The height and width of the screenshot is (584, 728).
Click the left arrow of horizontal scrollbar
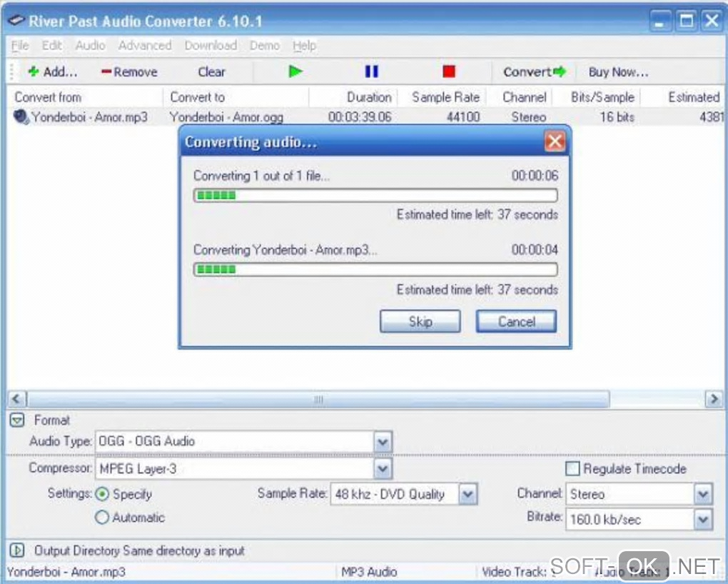pos(16,398)
